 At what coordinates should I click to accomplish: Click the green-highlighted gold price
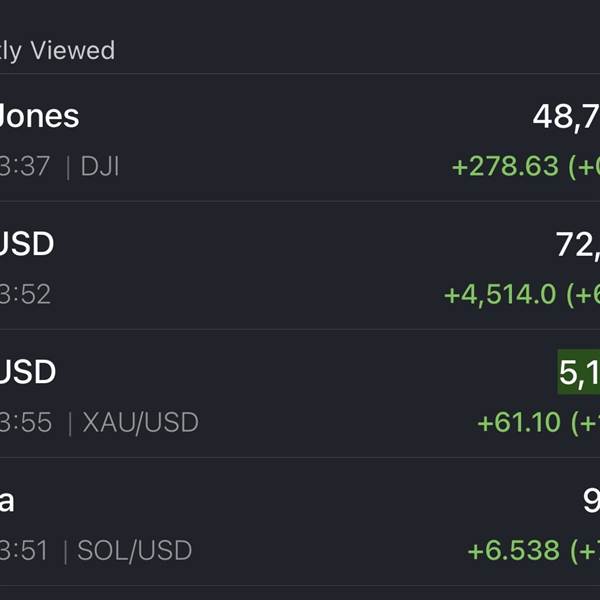[x=579, y=373]
